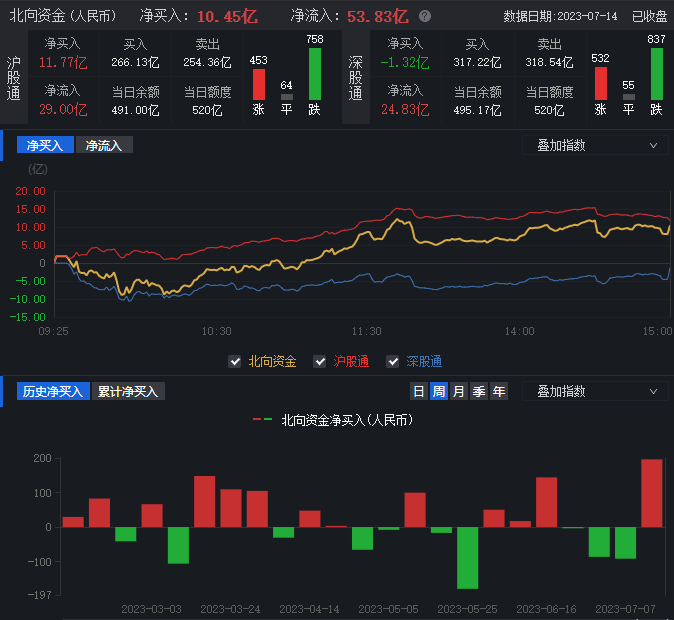The height and width of the screenshot is (620, 674).
Task: Open the lower 叠加指数 dropdown
Action: 595,391
